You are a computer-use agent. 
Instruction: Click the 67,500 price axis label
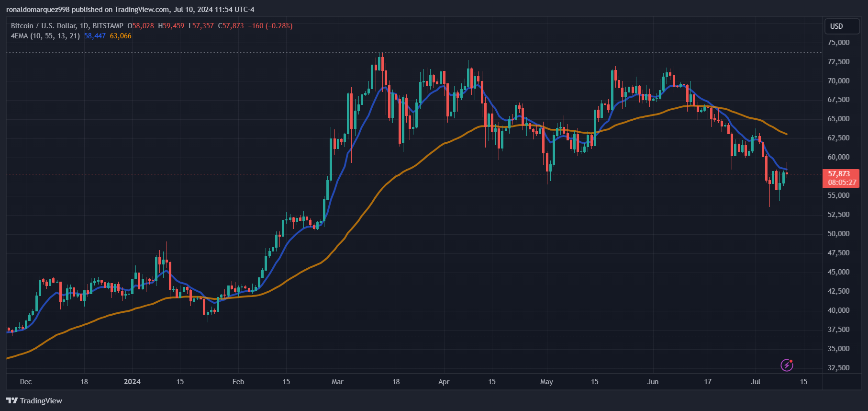click(839, 100)
